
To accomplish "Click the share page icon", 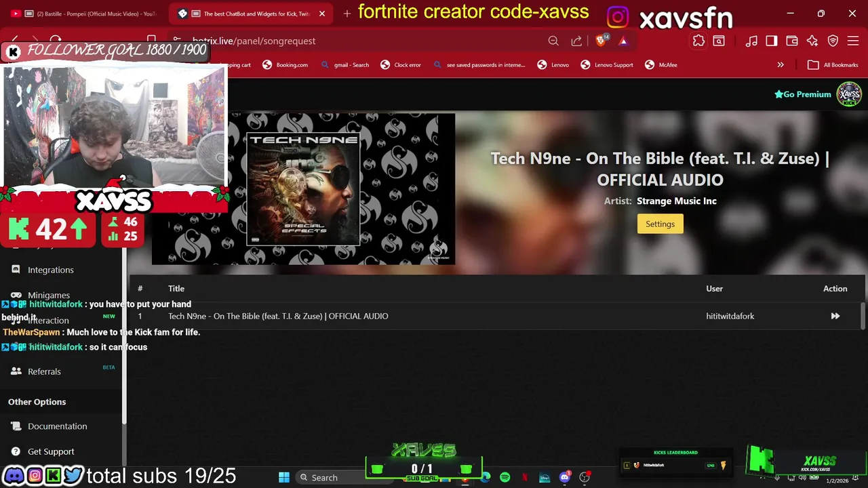I will pyautogui.click(x=576, y=41).
